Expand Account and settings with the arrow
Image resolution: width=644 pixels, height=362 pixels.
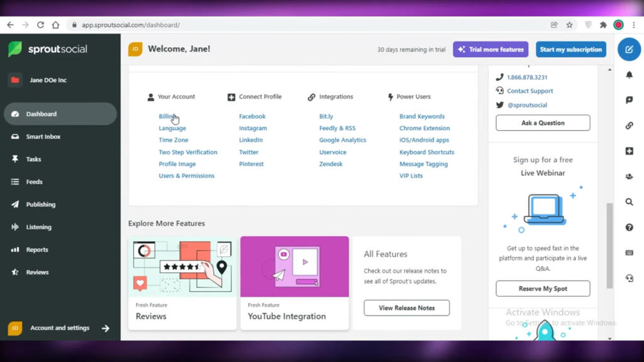pos(106,327)
